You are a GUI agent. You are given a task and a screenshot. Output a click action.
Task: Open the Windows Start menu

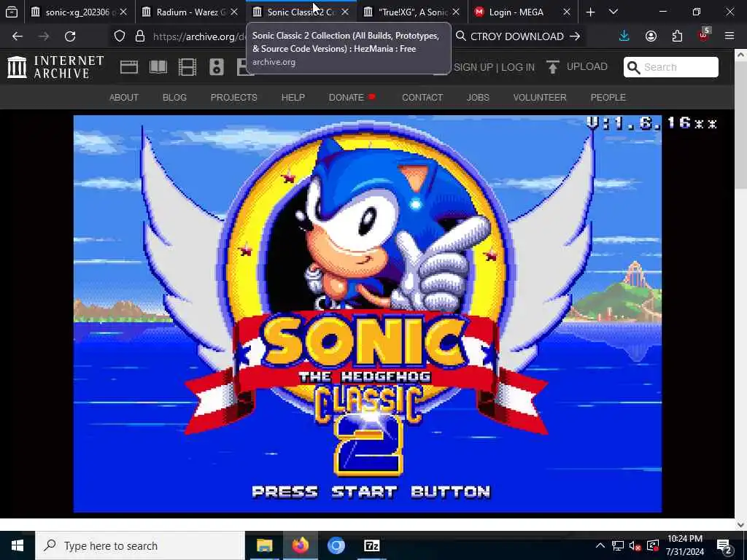pyautogui.click(x=18, y=545)
